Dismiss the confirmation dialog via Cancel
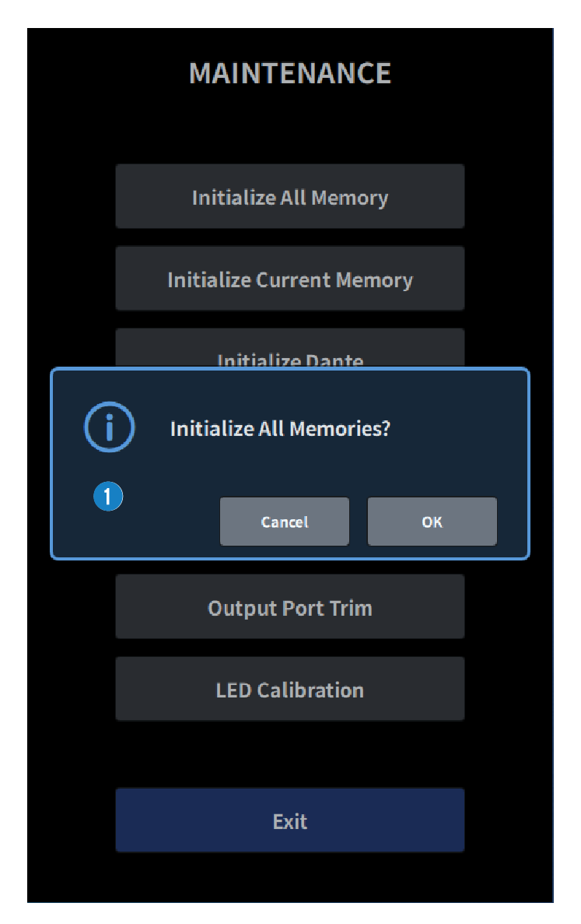This screenshot has height=924, width=581. pos(284,522)
